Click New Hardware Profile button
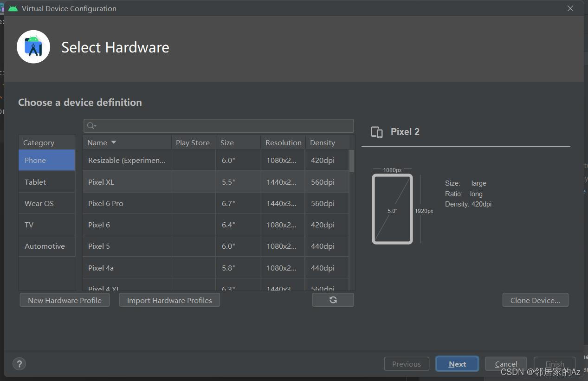This screenshot has width=588, height=381. (x=65, y=300)
